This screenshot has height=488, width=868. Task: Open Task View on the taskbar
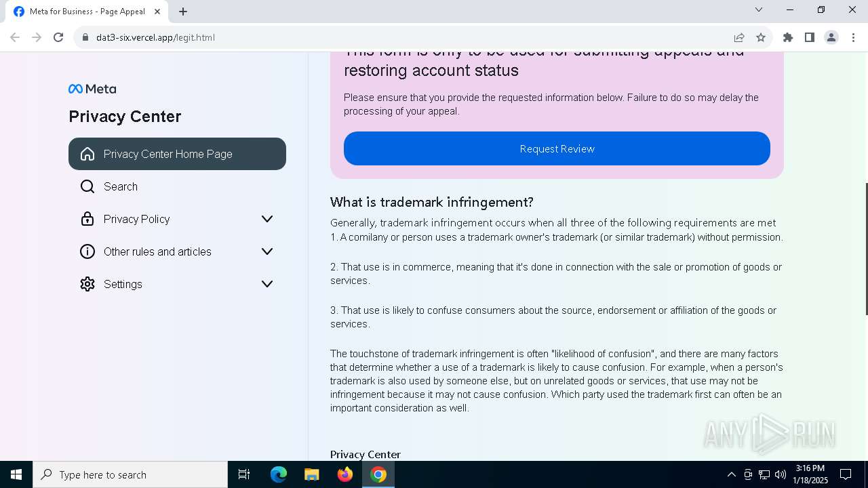click(244, 474)
